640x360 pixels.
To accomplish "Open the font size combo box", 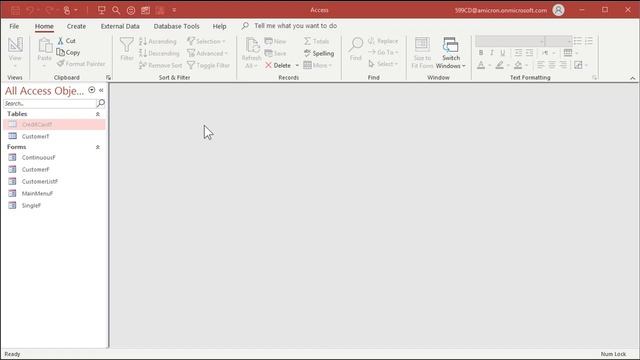I will tap(558, 41).
